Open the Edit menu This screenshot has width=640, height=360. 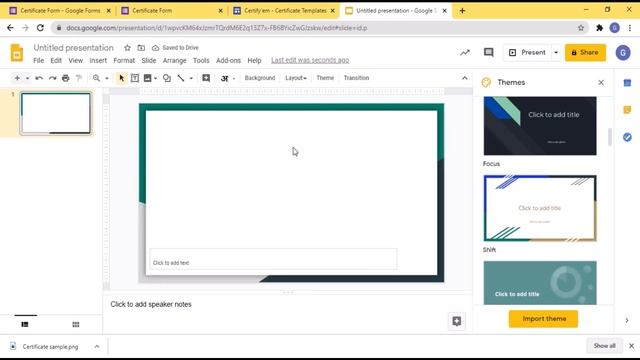[x=56, y=60]
